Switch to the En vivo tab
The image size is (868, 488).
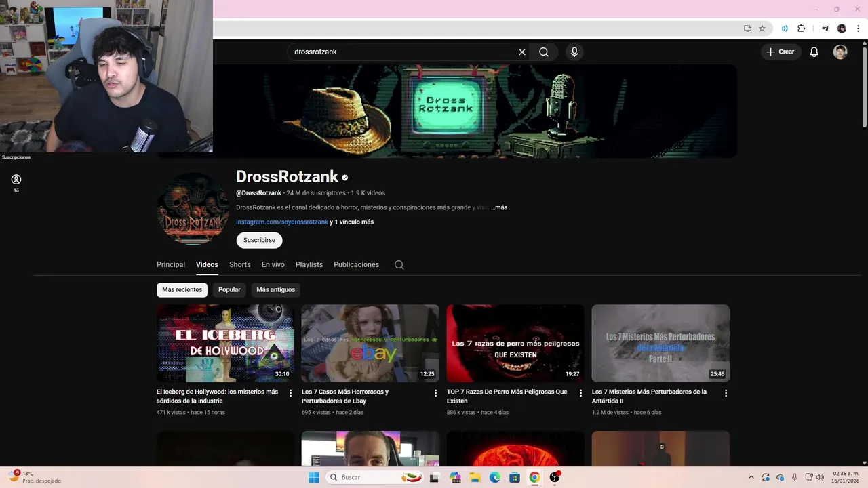coord(273,264)
